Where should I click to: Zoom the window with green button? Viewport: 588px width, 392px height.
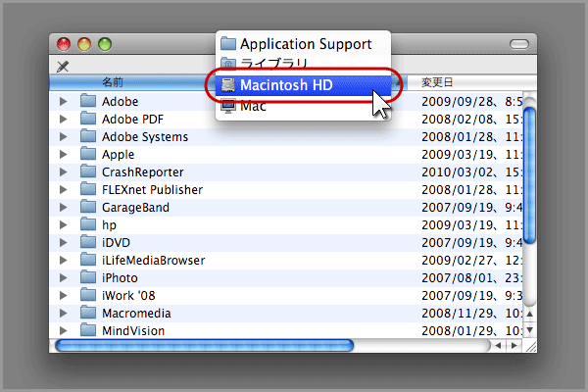[x=105, y=44]
